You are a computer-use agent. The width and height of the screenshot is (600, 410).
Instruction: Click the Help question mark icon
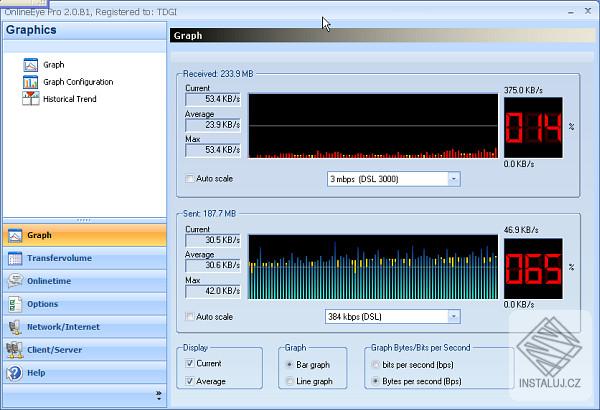(14, 373)
